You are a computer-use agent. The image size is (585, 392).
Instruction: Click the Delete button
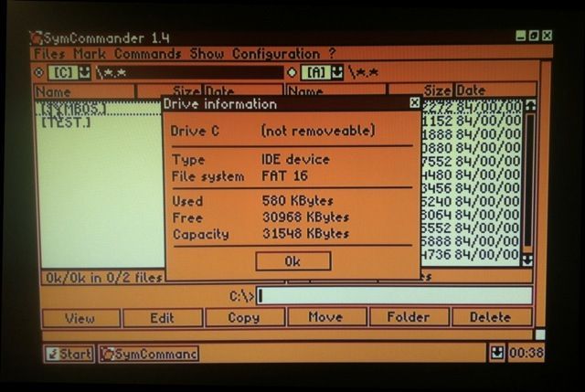[492, 317]
